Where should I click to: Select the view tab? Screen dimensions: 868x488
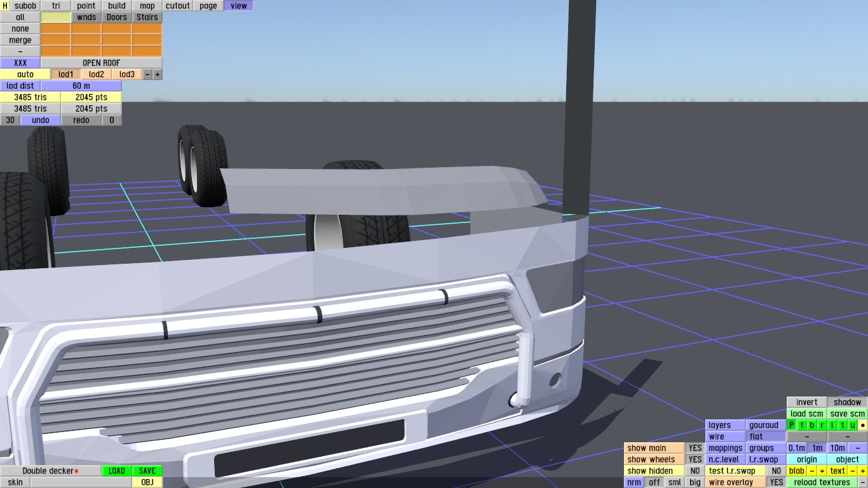(x=239, y=6)
